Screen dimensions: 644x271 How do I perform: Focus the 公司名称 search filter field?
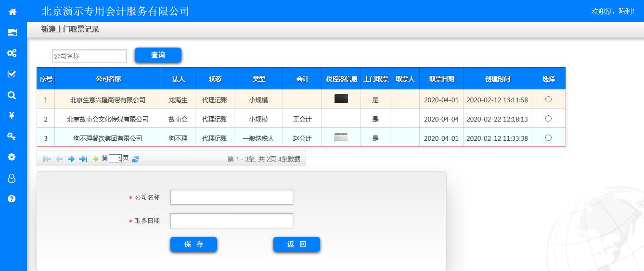point(89,56)
